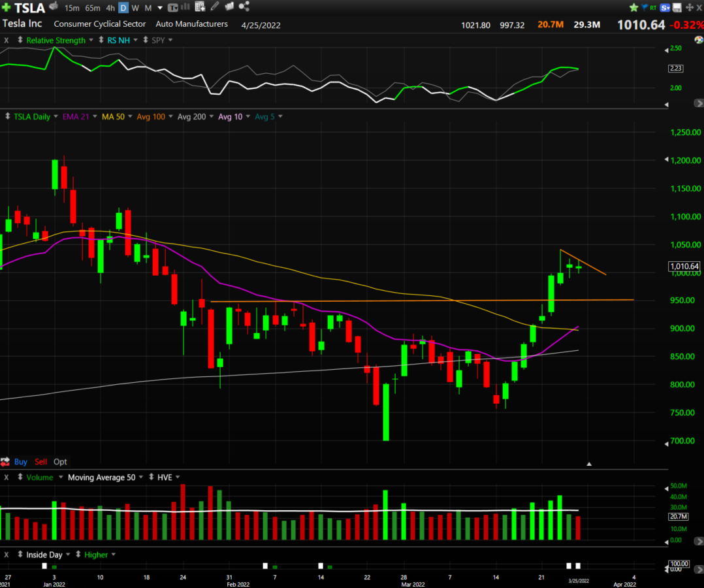Open the MA 50 dropdown
This screenshot has width=704, height=588.
point(130,116)
